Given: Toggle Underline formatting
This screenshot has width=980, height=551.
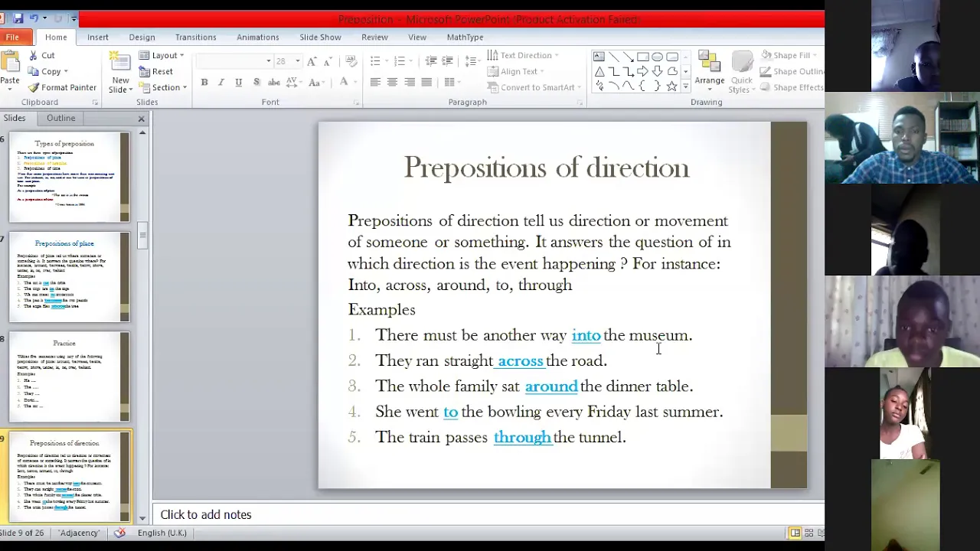Looking at the screenshot, I should click(239, 82).
